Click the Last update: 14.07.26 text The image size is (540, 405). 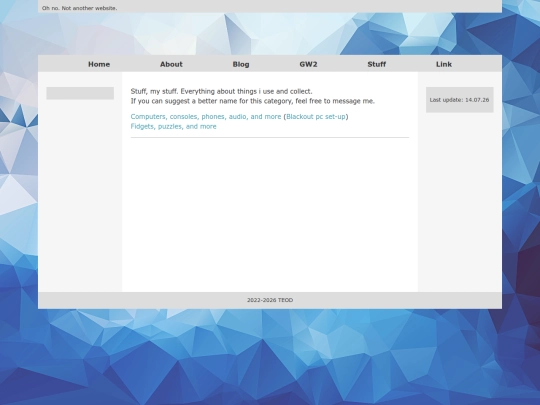click(x=459, y=100)
